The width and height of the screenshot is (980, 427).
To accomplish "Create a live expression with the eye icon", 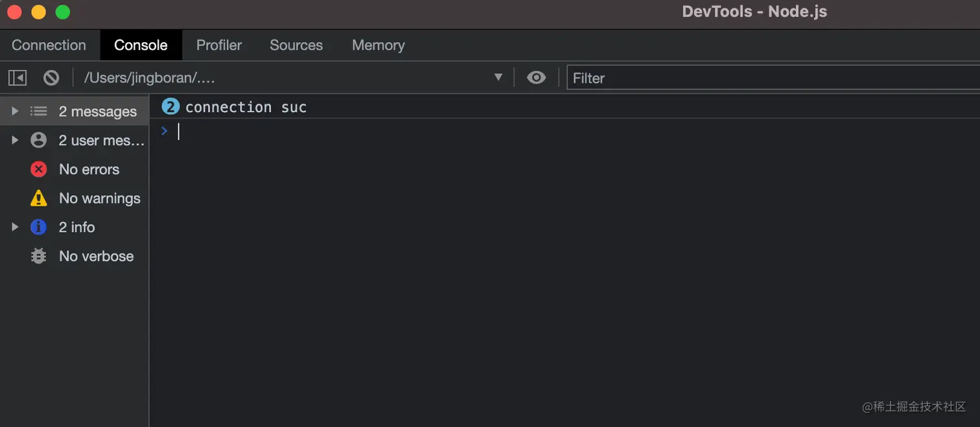I will pos(536,77).
